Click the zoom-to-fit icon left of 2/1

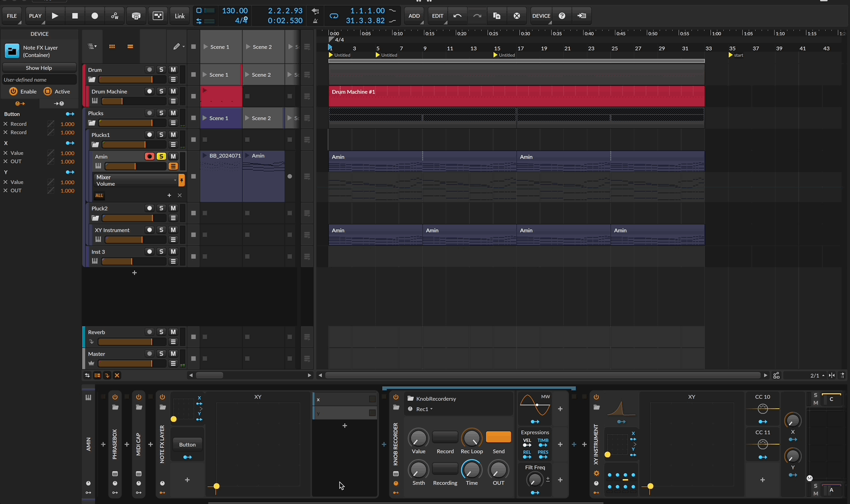pyautogui.click(x=776, y=375)
